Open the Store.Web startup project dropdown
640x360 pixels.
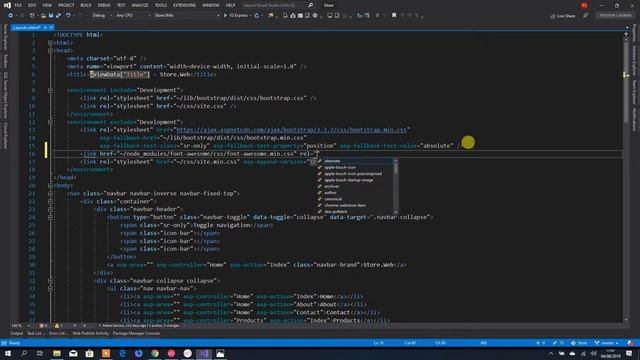point(186,16)
